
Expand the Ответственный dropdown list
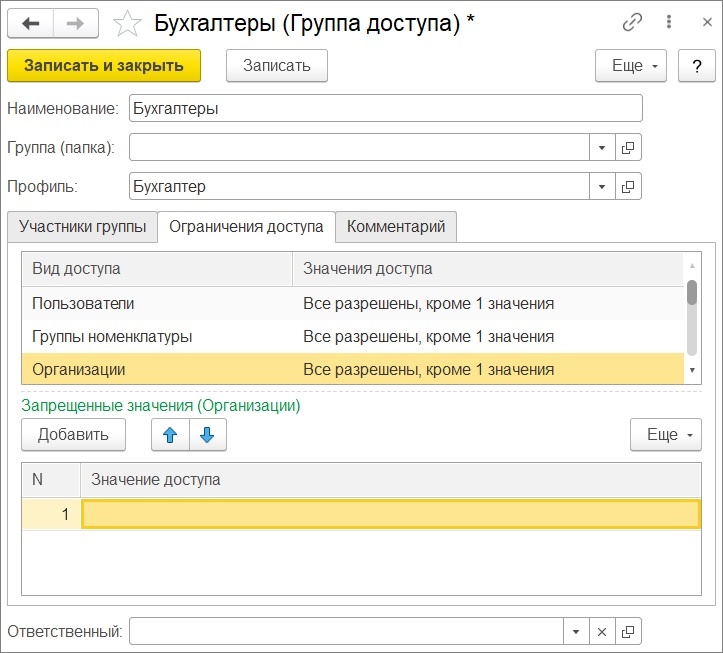(576, 631)
